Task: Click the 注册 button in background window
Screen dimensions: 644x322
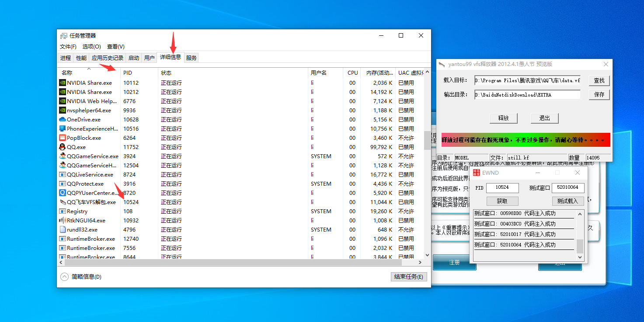Action: (x=455, y=263)
